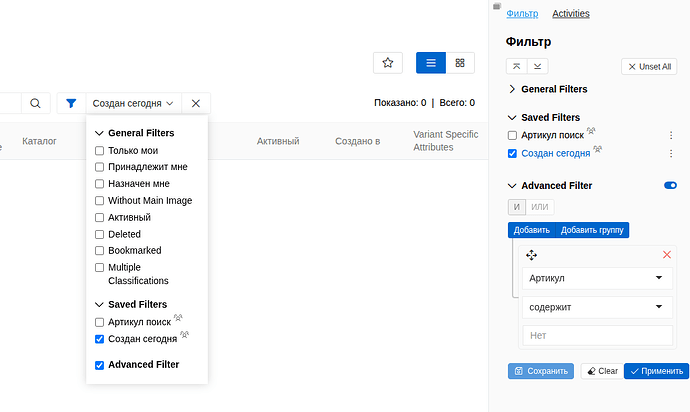Click Добавить группу button

tap(592, 230)
